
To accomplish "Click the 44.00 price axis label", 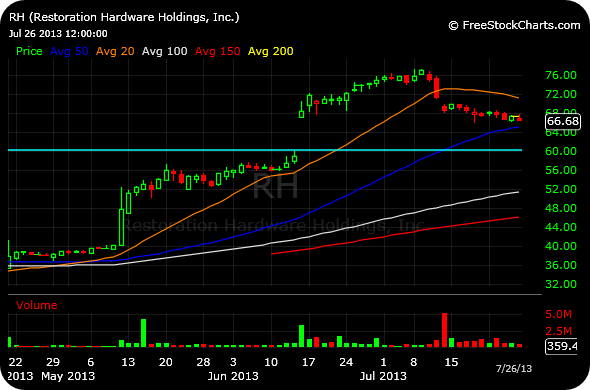I will [x=561, y=227].
